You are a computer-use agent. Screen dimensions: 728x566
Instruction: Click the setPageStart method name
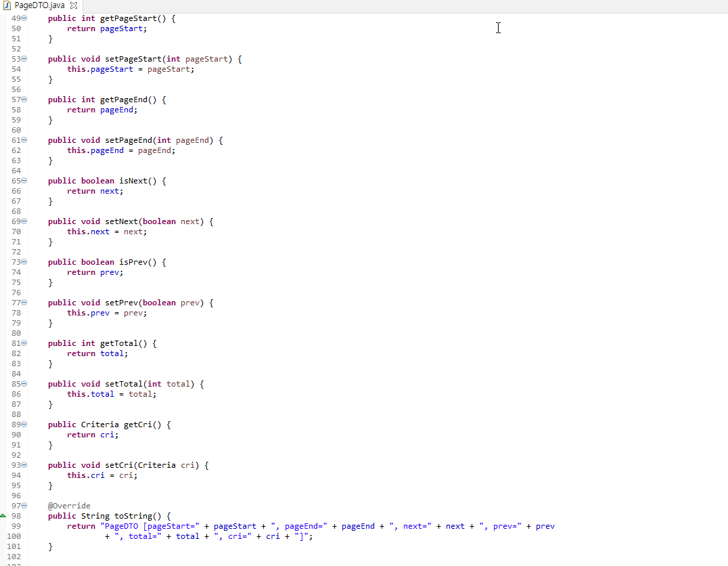[133, 59]
